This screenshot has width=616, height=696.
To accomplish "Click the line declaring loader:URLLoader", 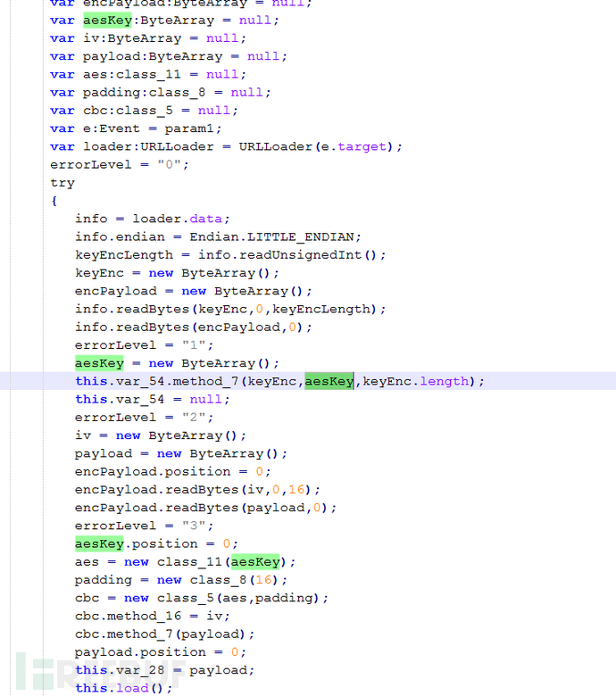I will (x=226, y=147).
